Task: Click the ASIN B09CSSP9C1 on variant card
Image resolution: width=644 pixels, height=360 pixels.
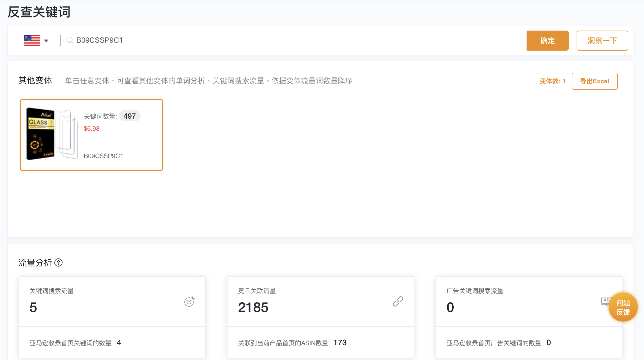Action: pos(103,156)
